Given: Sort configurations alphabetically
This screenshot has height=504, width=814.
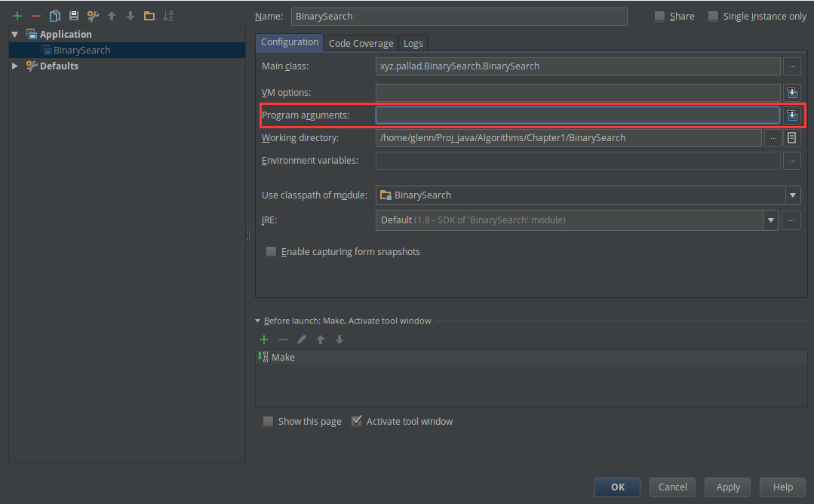Looking at the screenshot, I should [168, 16].
